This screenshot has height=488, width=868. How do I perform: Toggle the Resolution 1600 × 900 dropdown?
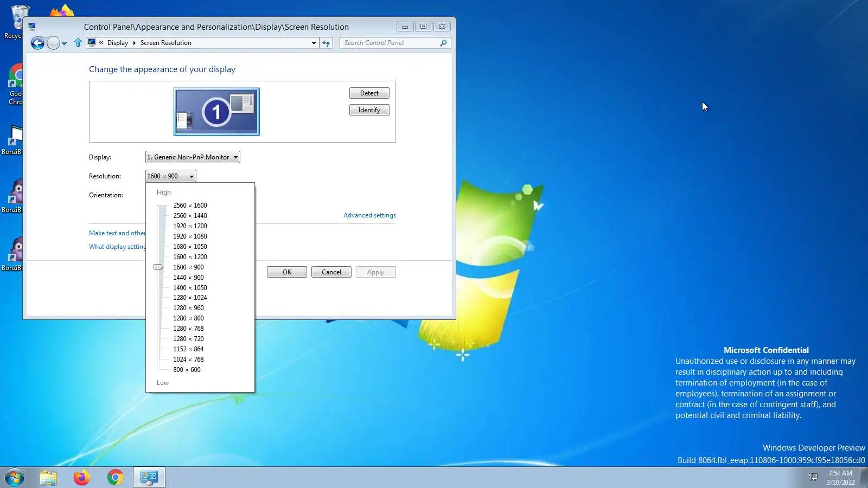click(171, 176)
